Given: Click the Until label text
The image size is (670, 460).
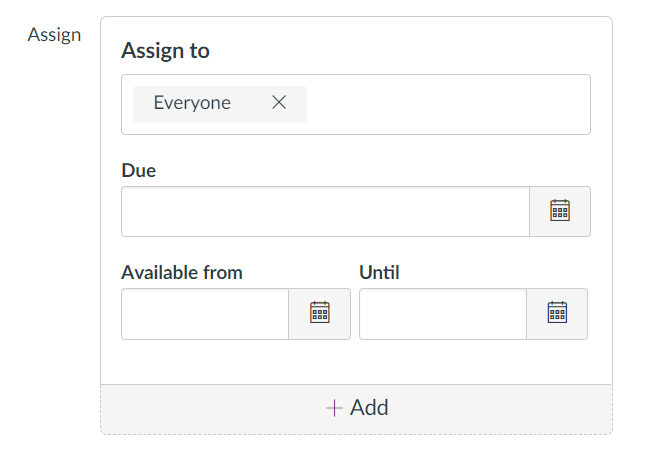Looking at the screenshot, I should point(379,272).
